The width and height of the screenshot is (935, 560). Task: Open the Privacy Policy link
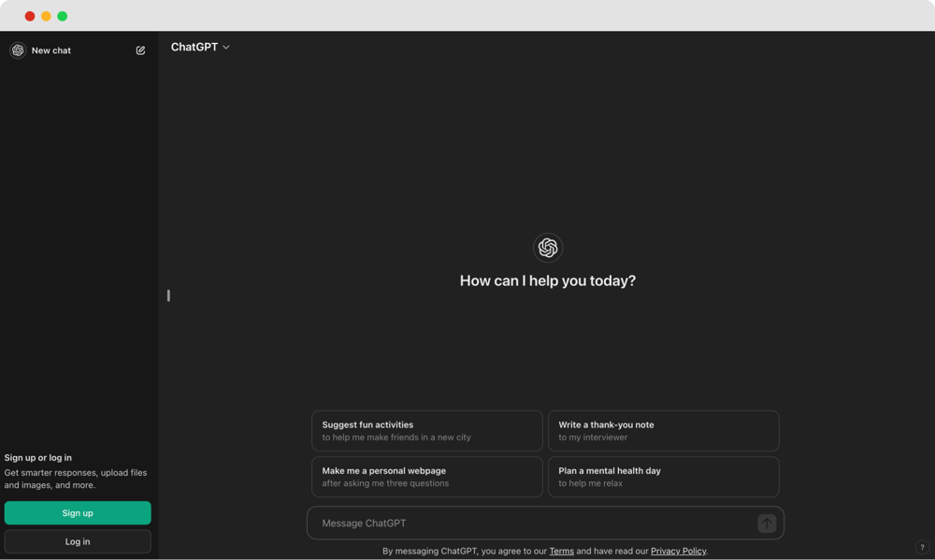pos(678,551)
